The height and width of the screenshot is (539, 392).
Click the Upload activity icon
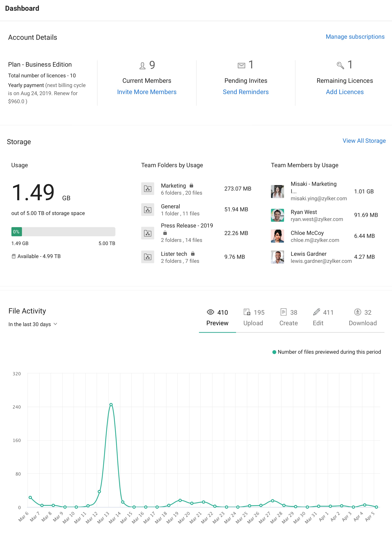(x=247, y=312)
